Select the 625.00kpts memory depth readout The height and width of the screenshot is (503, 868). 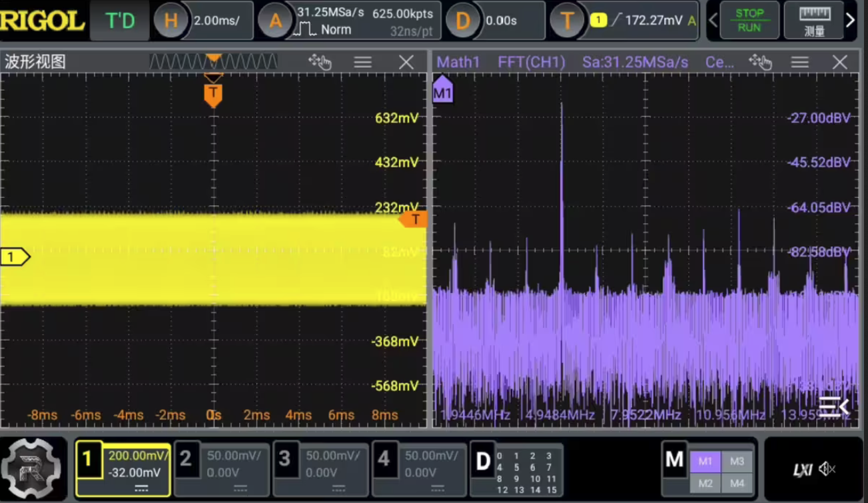(x=402, y=13)
